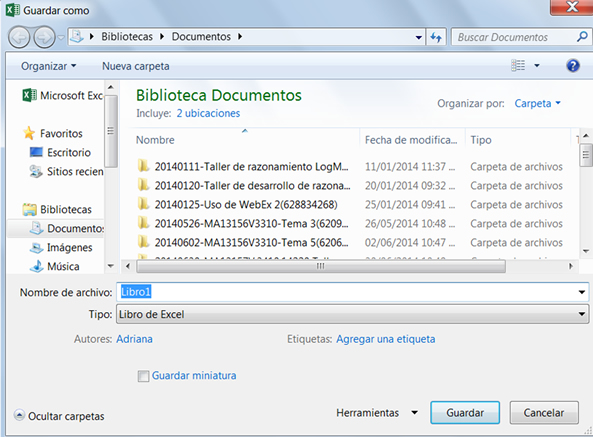Sort by Fecha de modificación column header
This screenshot has width=593, height=437.
click(411, 140)
